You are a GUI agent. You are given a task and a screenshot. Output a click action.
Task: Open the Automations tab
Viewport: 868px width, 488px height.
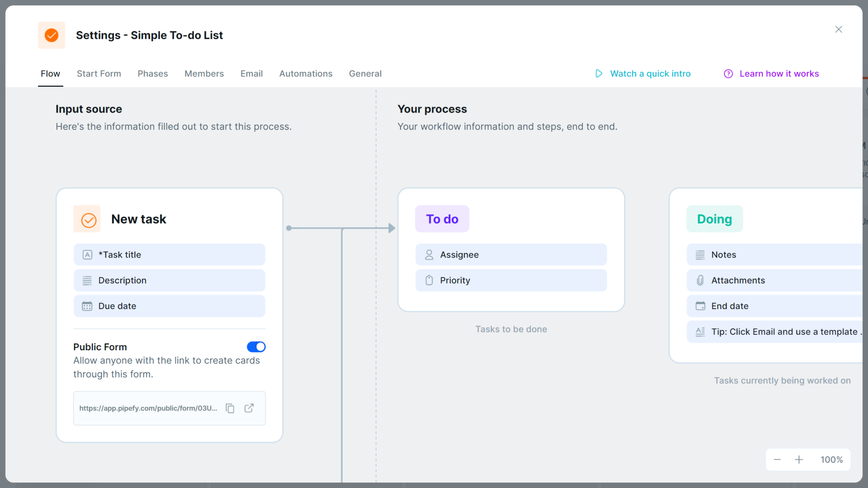[306, 73]
